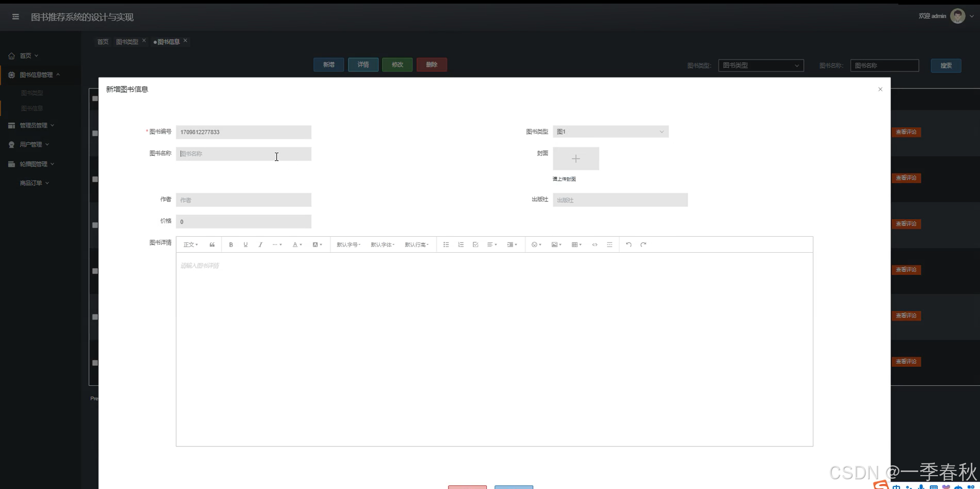Expand the 商品订单 sidebar menu
Screen dimensions: 980x489
pos(34,183)
